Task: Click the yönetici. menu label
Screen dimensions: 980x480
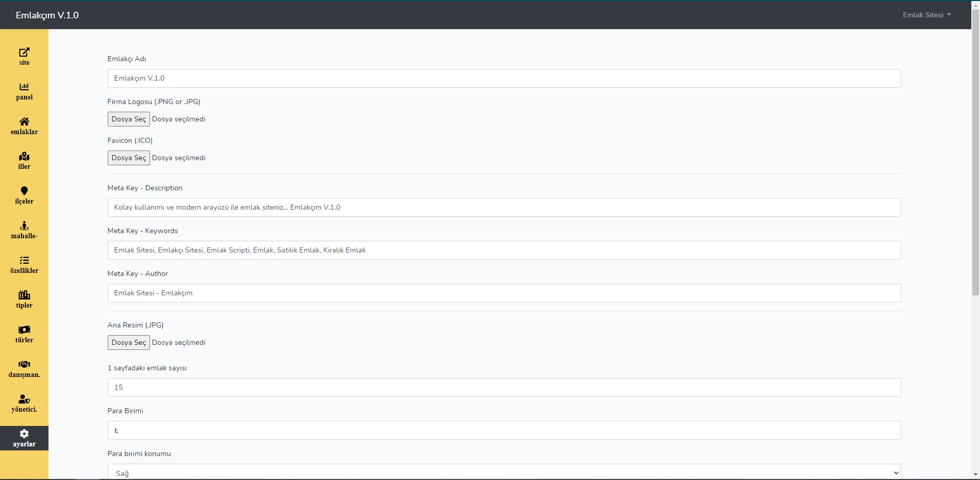Action: pyautogui.click(x=24, y=410)
